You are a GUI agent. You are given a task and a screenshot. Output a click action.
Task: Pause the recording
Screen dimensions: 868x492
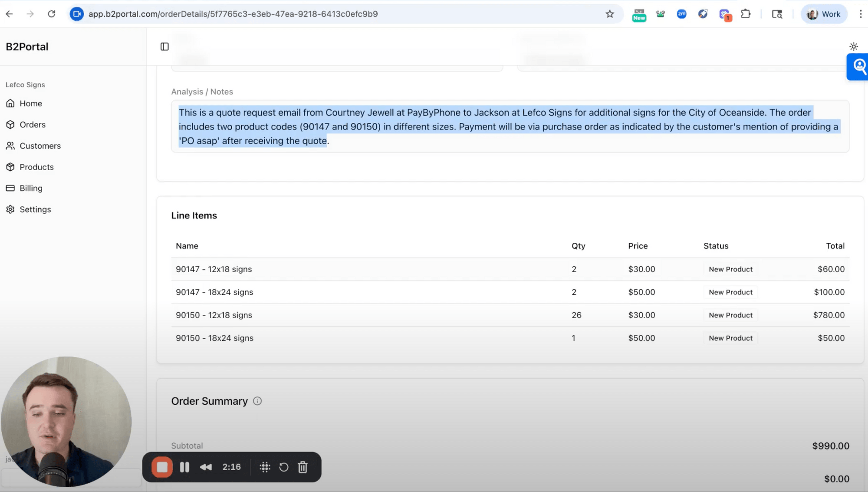184,467
